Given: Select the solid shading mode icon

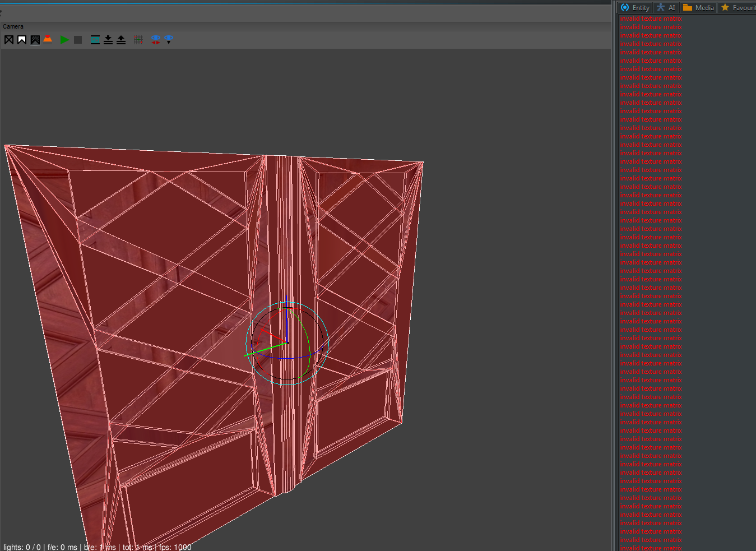Looking at the screenshot, I should pyautogui.click(x=22, y=40).
